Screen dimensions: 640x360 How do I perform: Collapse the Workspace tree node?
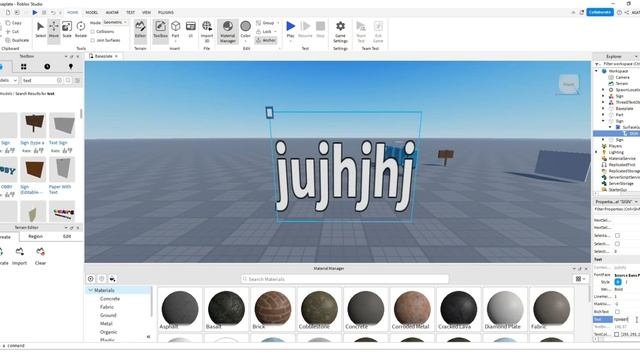click(x=596, y=71)
